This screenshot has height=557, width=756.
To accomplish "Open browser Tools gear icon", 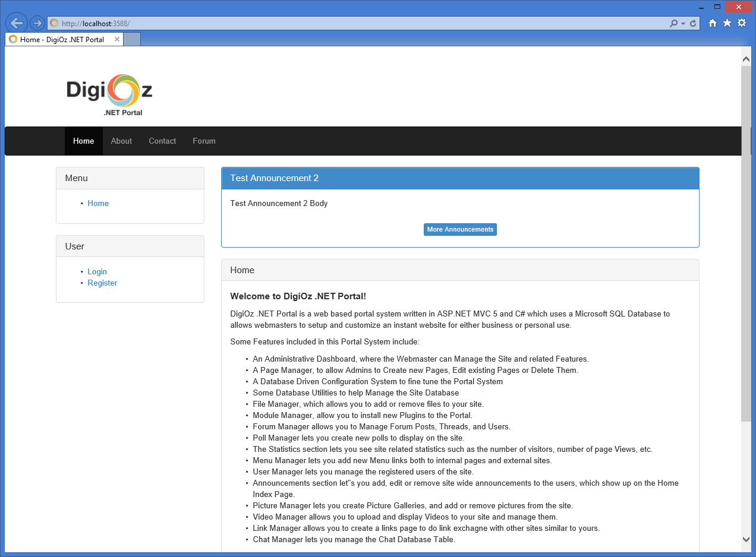I will tap(742, 23).
